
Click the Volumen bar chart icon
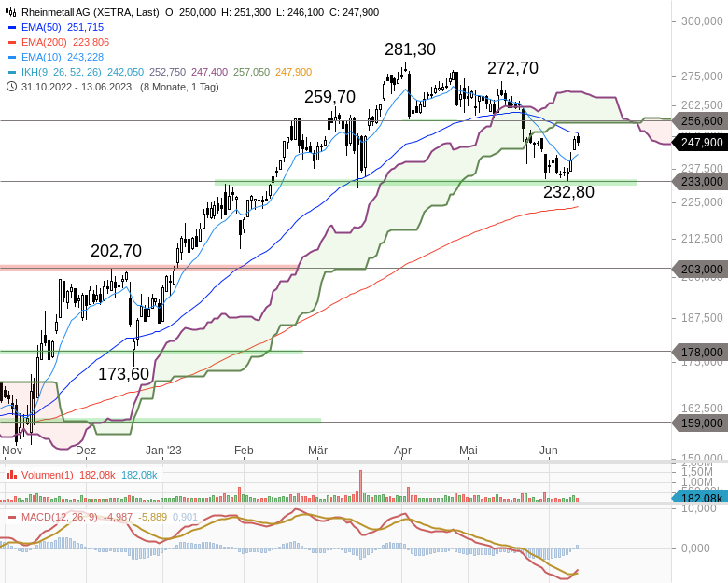coord(11,475)
